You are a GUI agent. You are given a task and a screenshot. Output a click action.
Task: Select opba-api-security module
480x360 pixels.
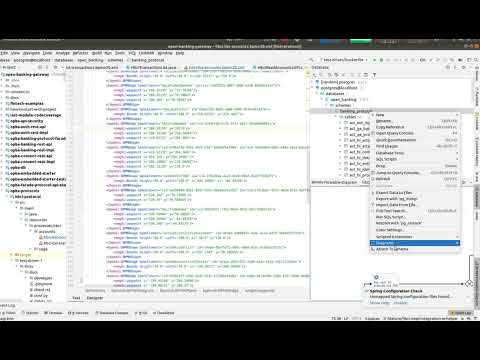(27, 121)
